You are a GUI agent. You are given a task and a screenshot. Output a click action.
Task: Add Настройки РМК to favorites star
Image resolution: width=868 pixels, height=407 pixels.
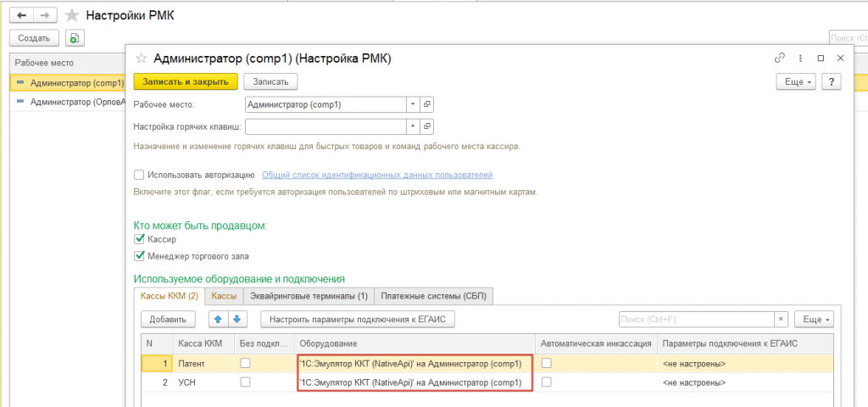click(72, 15)
